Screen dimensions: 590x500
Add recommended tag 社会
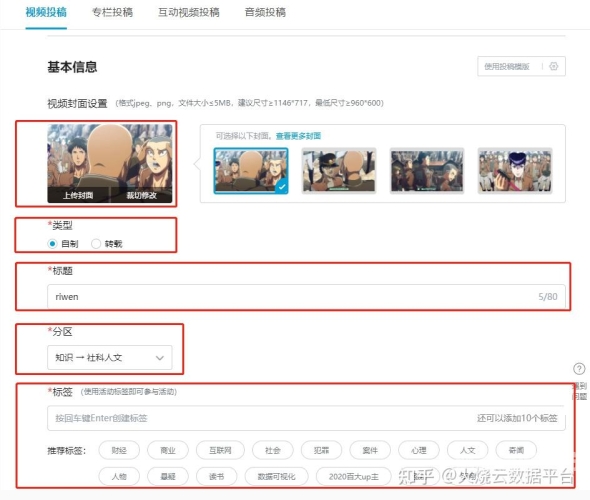coord(272,450)
